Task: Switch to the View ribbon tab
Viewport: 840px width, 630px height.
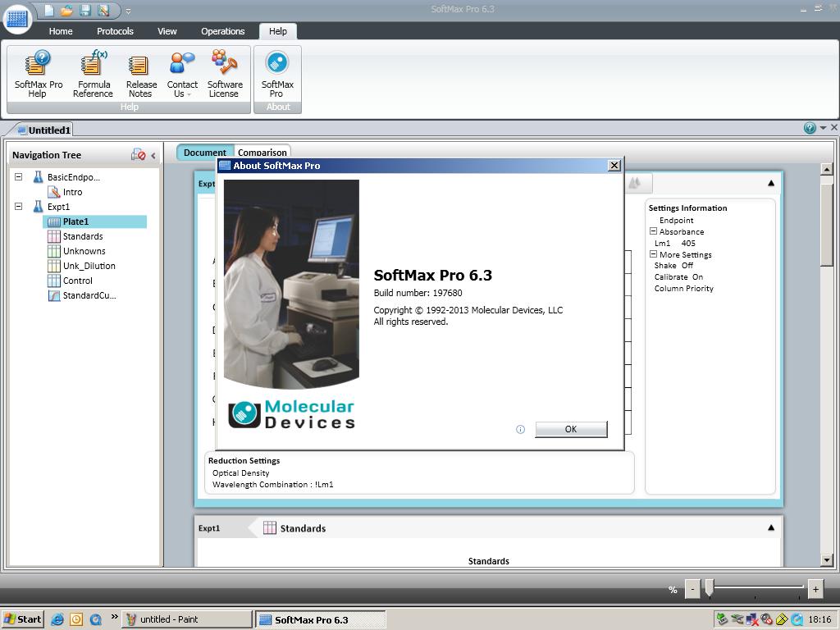Action: click(167, 31)
